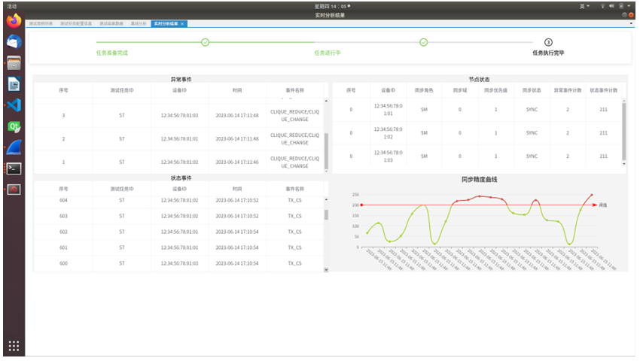Launch Thunderbird mail from the dock
This screenshot has height=364, width=643.
pos(14,42)
